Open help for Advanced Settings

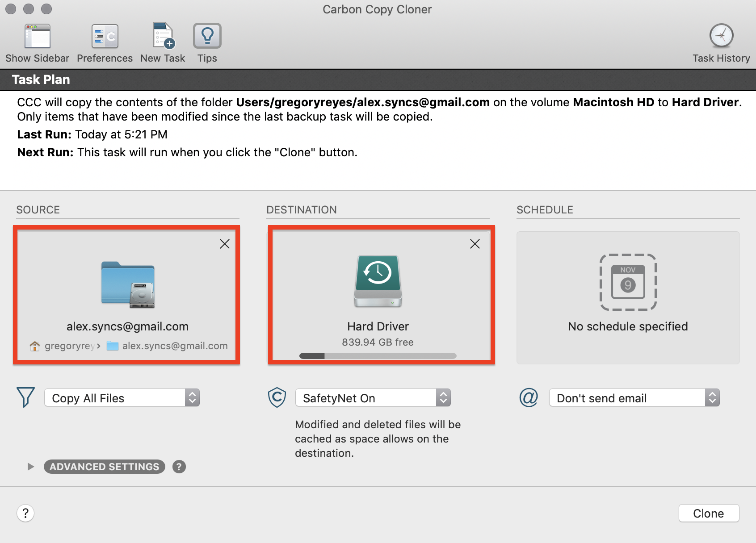coord(179,467)
